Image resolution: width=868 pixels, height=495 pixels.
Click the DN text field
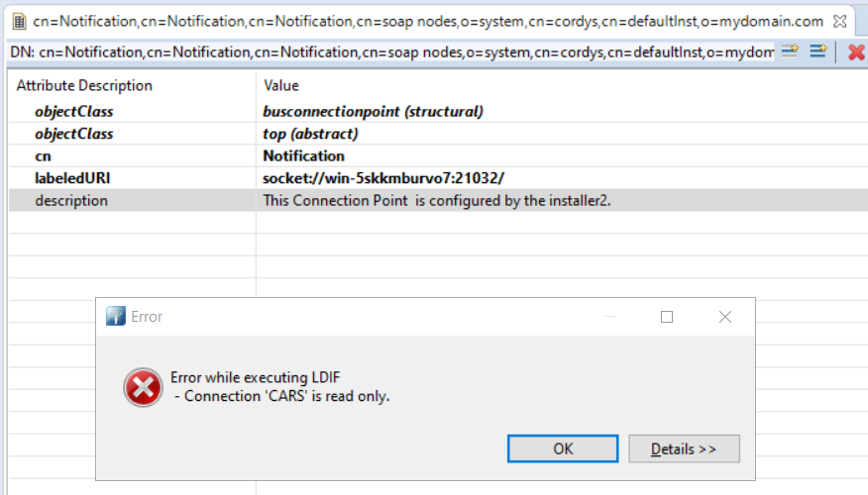392,52
